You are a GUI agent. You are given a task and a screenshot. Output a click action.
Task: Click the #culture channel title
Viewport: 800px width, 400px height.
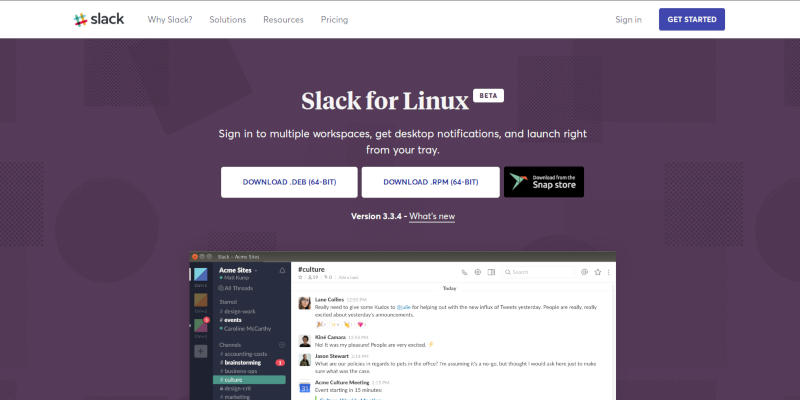tap(311, 269)
